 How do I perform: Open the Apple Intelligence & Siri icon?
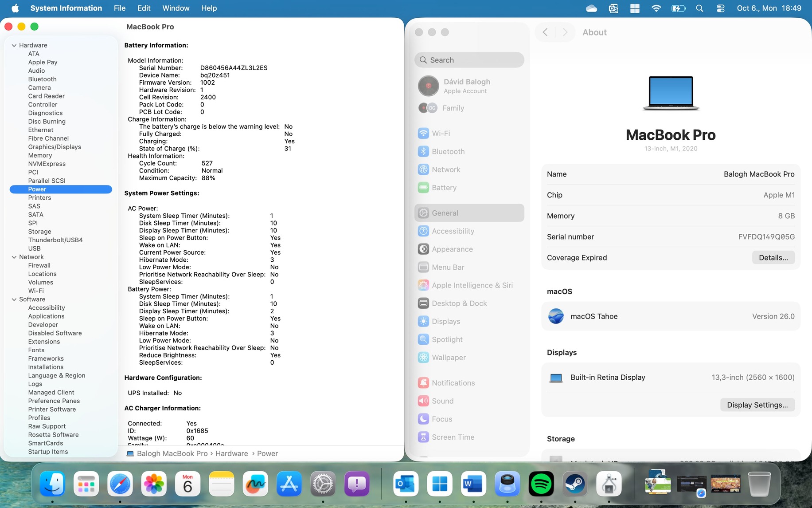pyautogui.click(x=423, y=285)
